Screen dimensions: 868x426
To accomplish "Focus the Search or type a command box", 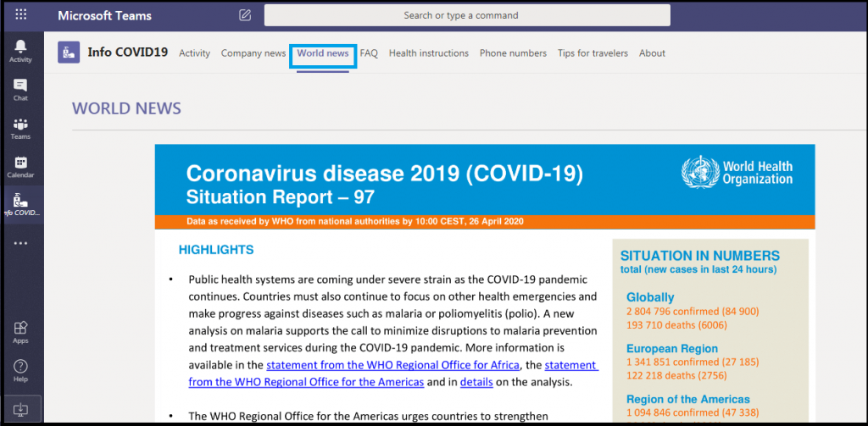I will click(467, 15).
